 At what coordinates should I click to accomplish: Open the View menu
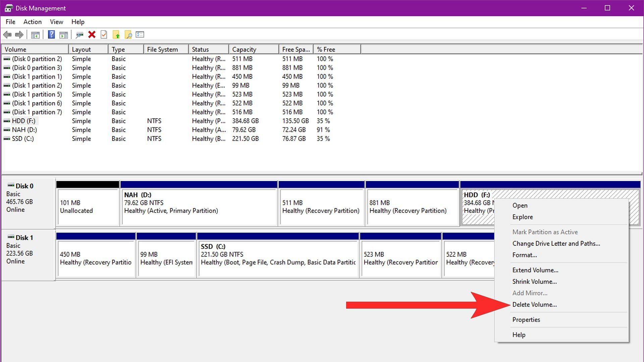[x=56, y=22]
